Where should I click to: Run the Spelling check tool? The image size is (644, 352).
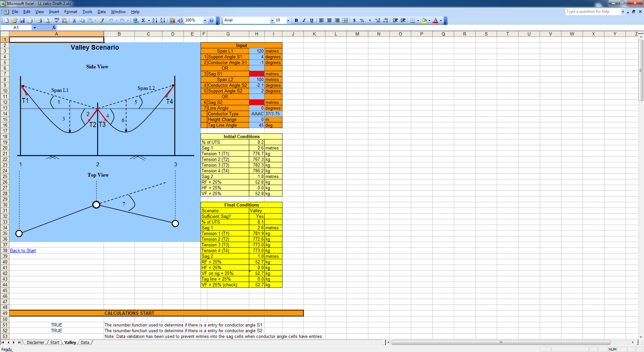(57, 20)
